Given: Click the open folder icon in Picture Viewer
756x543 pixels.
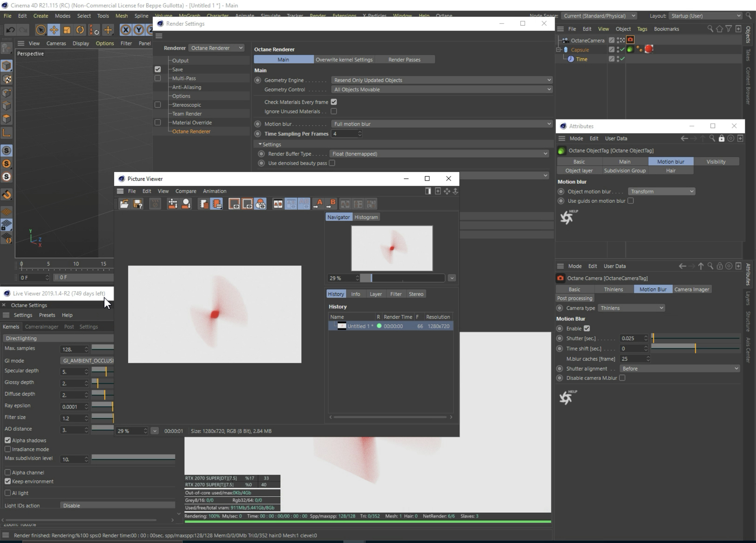Looking at the screenshot, I should pos(124,204).
